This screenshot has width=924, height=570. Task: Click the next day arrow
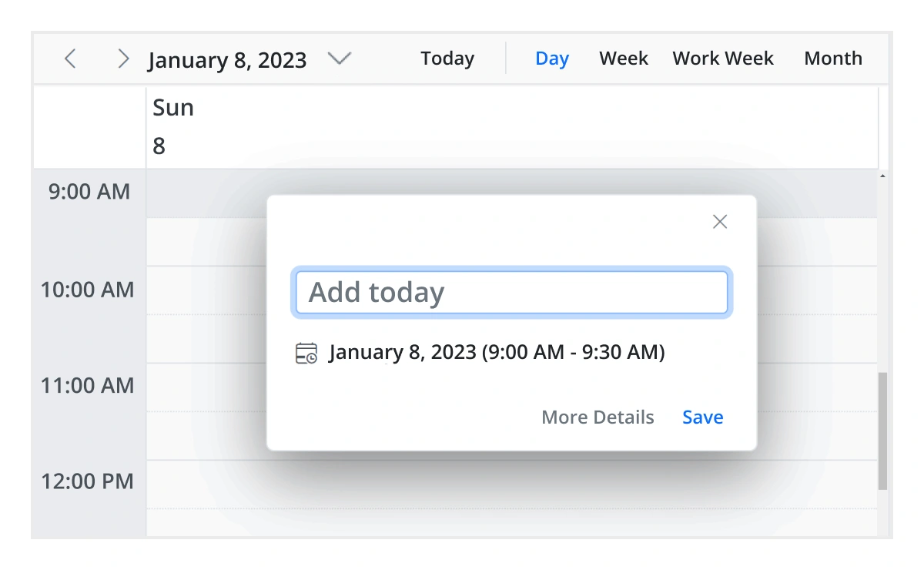[123, 59]
